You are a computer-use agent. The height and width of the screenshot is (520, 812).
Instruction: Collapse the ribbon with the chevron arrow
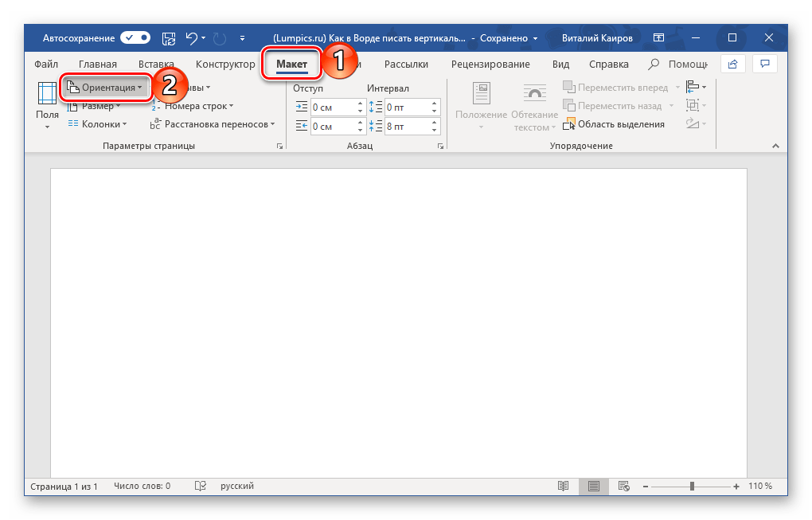click(x=775, y=146)
